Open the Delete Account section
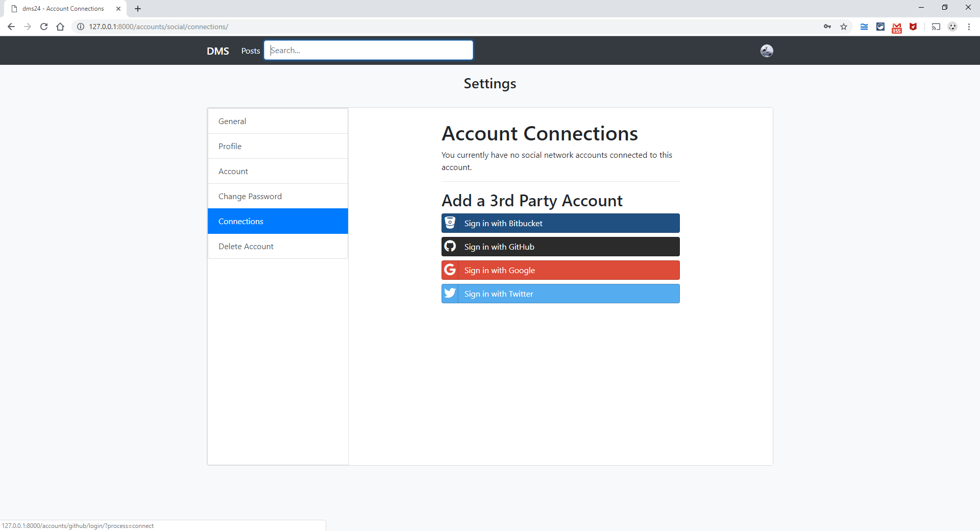 278,246
